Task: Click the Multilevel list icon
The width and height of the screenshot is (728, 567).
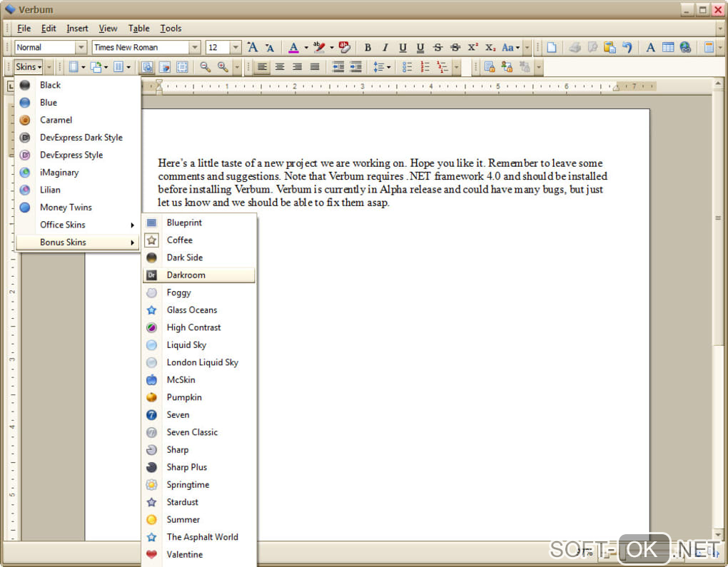Action: [442, 67]
